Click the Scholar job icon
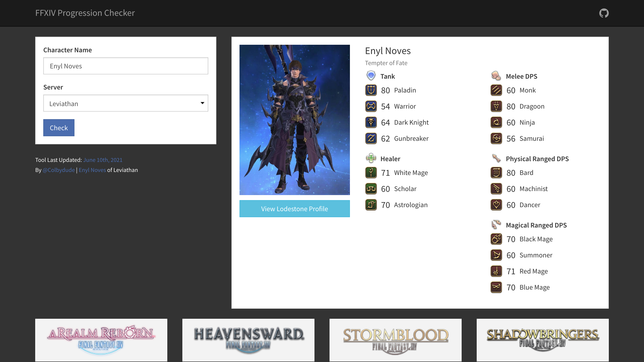The width and height of the screenshot is (644, 362). point(371,189)
